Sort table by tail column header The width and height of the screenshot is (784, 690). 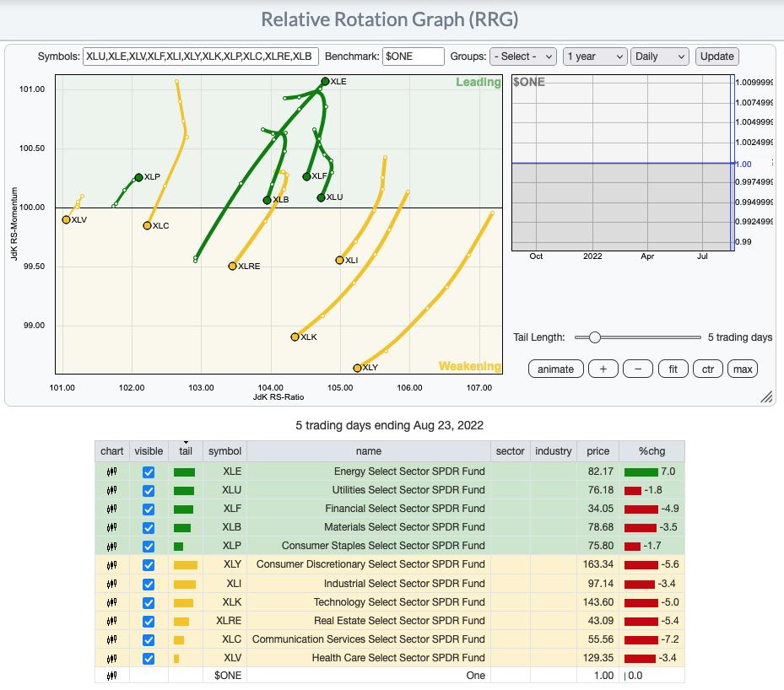(186, 451)
